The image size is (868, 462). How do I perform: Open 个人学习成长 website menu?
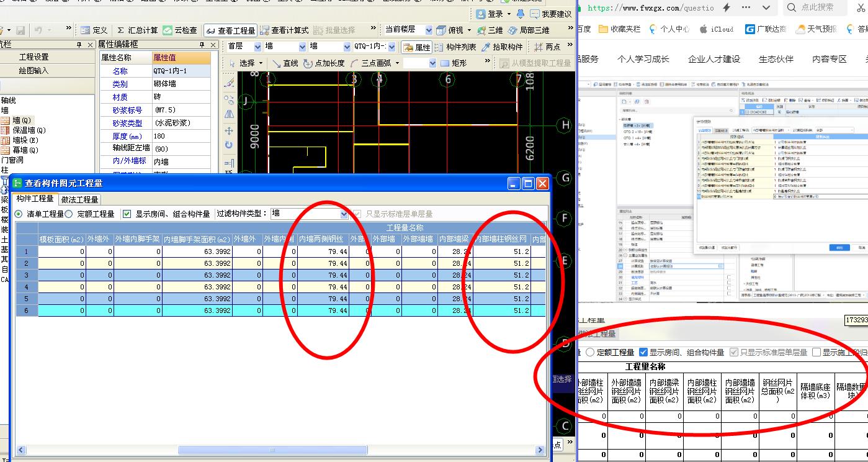pyautogui.click(x=643, y=59)
